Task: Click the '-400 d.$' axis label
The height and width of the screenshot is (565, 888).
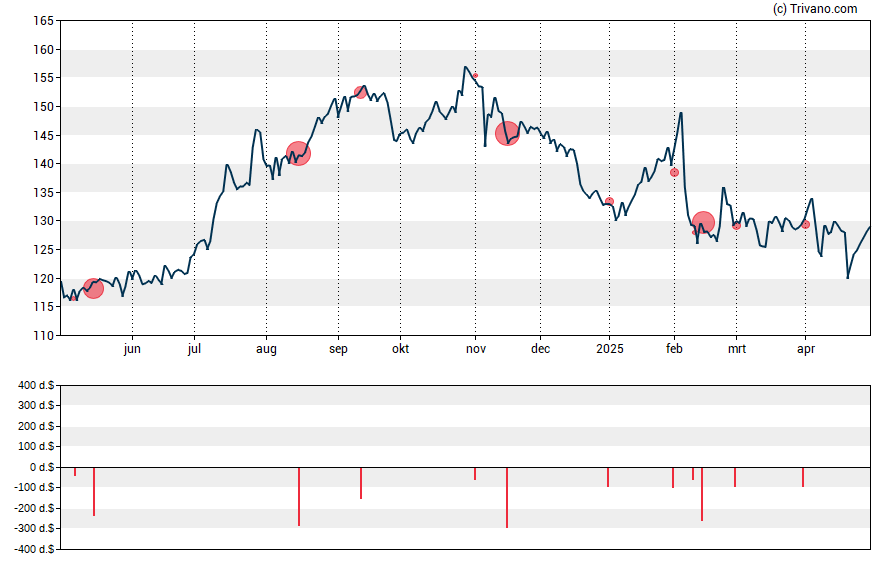Action: [x=35, y=549]
